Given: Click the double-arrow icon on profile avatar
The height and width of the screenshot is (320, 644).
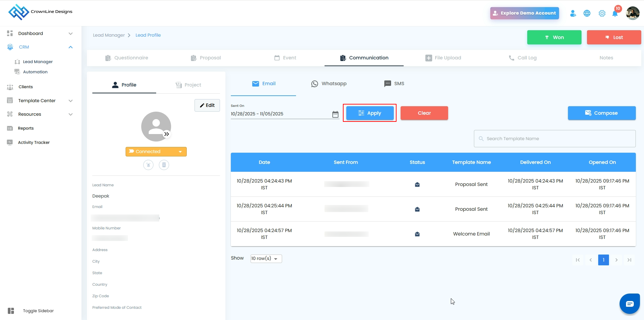Looking at the screenshot, I should pyautogui.click(x=167, y=134).
